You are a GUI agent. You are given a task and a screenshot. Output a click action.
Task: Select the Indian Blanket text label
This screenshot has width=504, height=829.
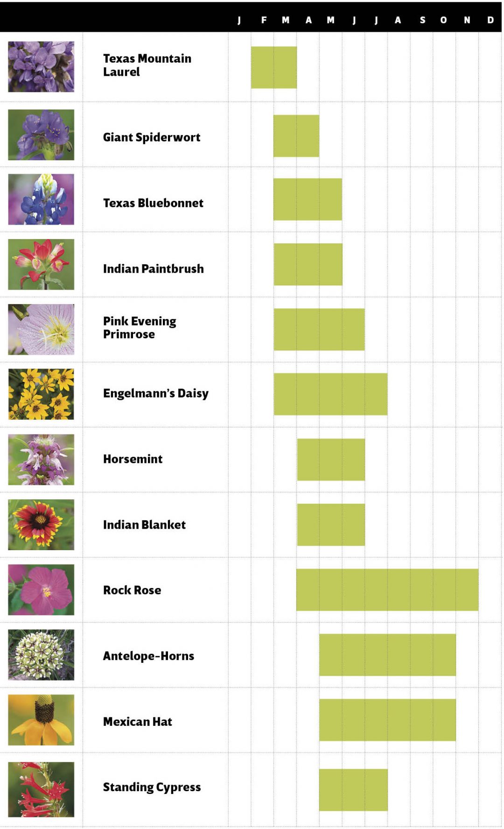pos(144,525)
